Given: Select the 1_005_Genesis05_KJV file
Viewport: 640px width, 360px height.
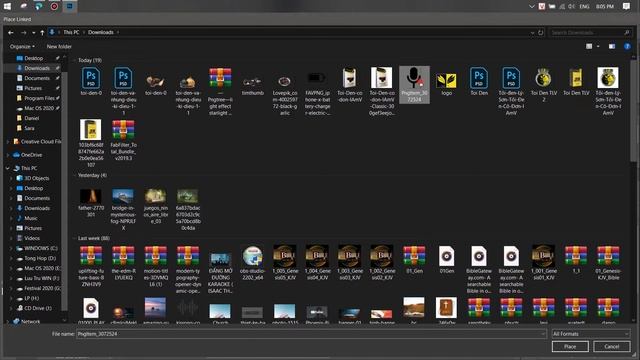Looking at the screenshot, I should [284, 263].
